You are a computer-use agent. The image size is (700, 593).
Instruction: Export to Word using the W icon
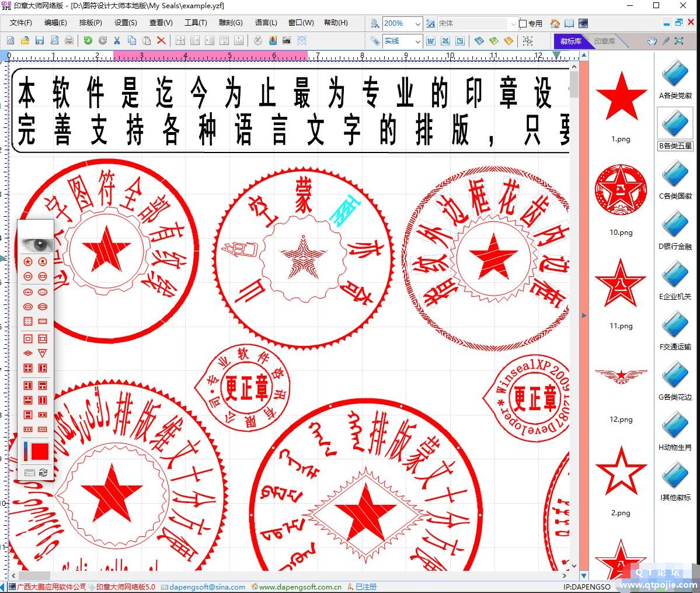pos(431,41)
